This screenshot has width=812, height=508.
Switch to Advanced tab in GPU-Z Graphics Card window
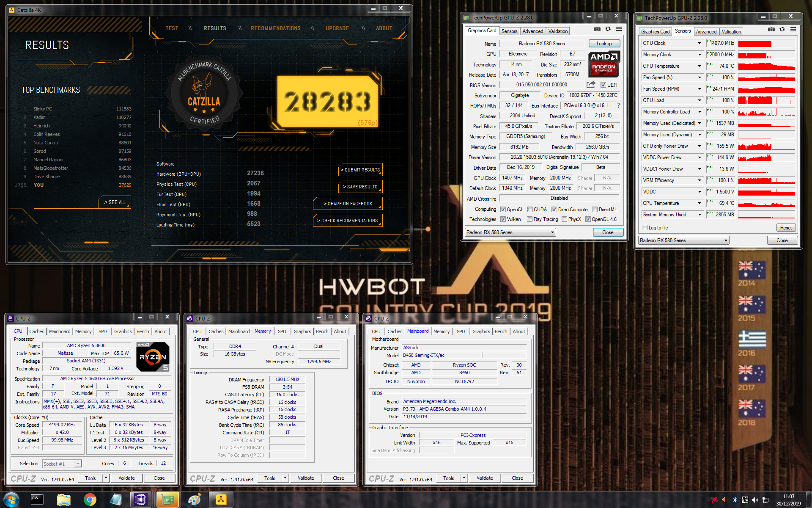point(532,31)
